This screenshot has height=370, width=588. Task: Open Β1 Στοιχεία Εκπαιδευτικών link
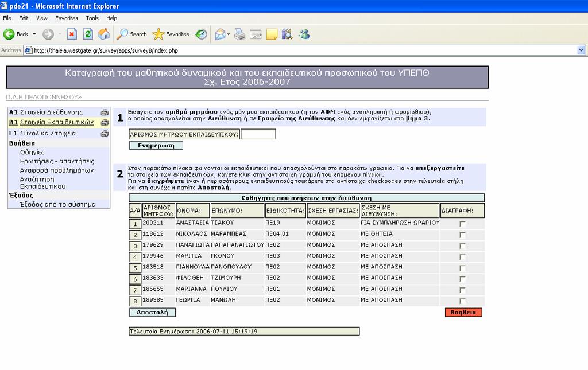(x=51, y=122)
